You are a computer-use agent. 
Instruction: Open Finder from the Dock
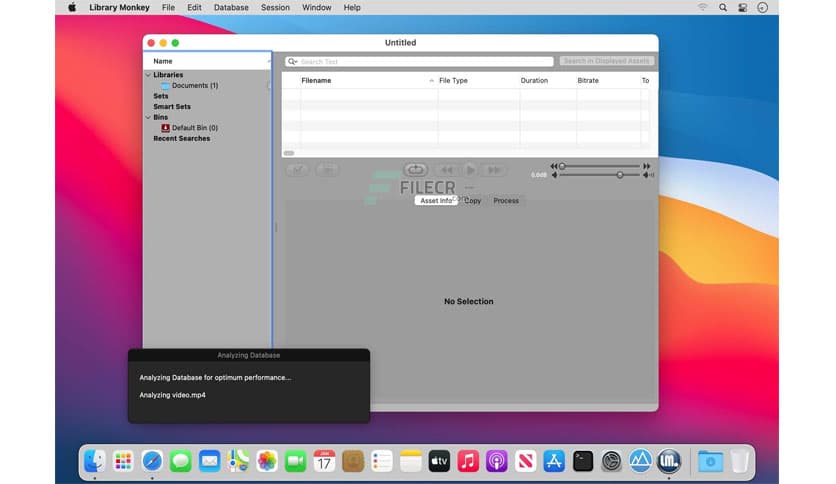click(x=94, y=461)
